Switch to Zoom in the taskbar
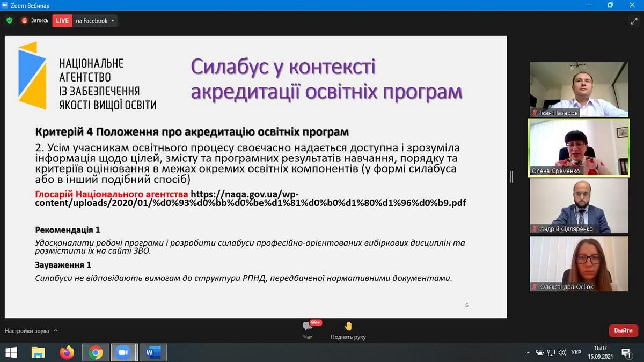 click(x=124, y=352)
